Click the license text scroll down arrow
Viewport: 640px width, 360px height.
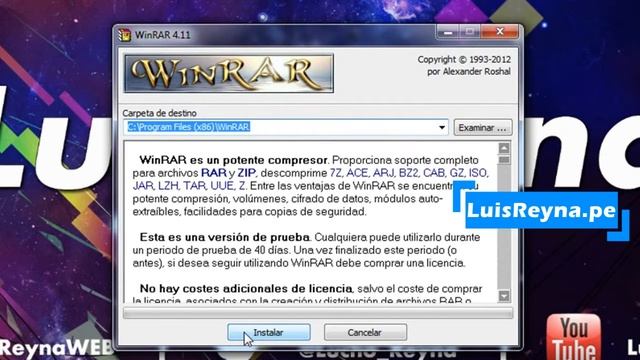tap(504, 296)
